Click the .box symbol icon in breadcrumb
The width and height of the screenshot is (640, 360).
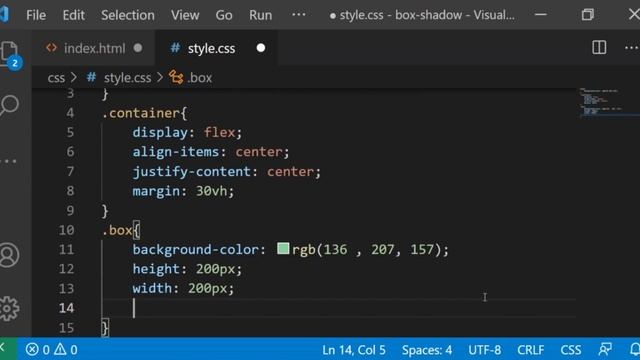[x=176, y=78]
